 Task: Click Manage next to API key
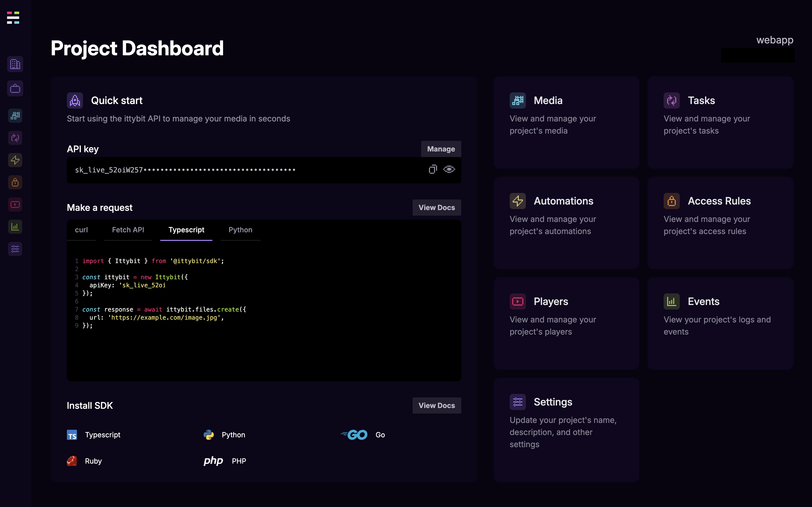pyautogui.click(x=441, y=149)
